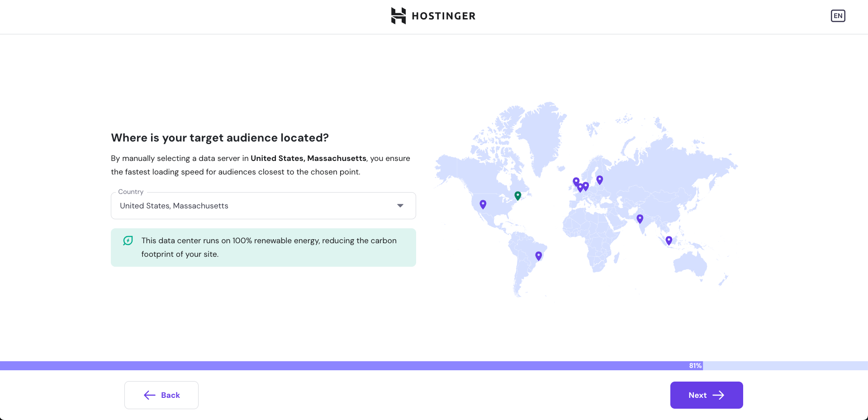Screen dimensions: 868x420
Task: Click the 81% progress bar label
Action: [695, 366]
